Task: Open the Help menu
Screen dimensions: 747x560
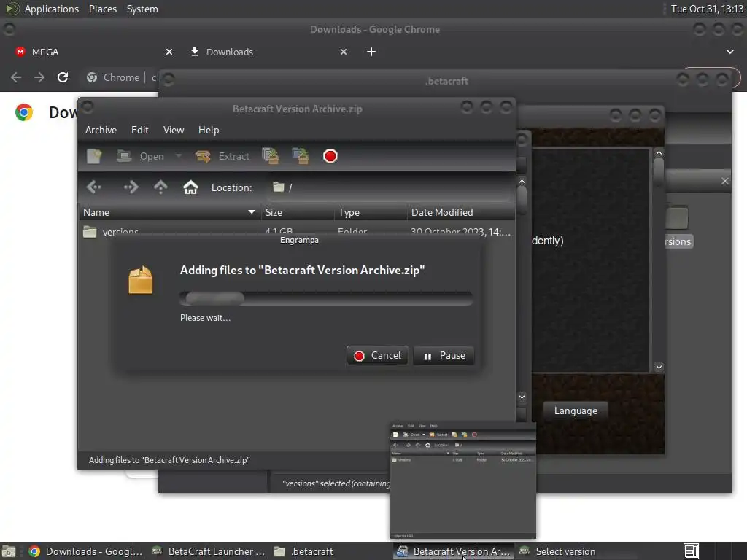Action: pyautogui.click(x=209, y=130)
